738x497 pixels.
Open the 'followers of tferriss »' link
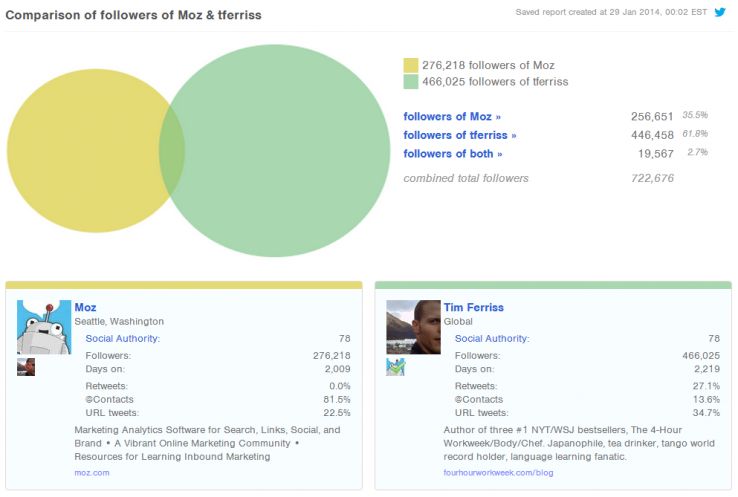coord(460,135)
